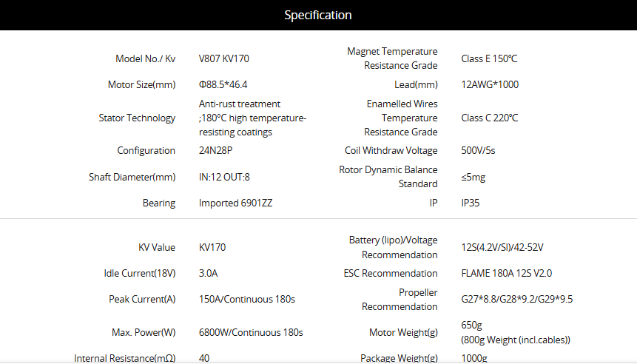The image size is (637, 364).
Task: Click the 3.0A idle current value
Action: click(x=208, y=273)
